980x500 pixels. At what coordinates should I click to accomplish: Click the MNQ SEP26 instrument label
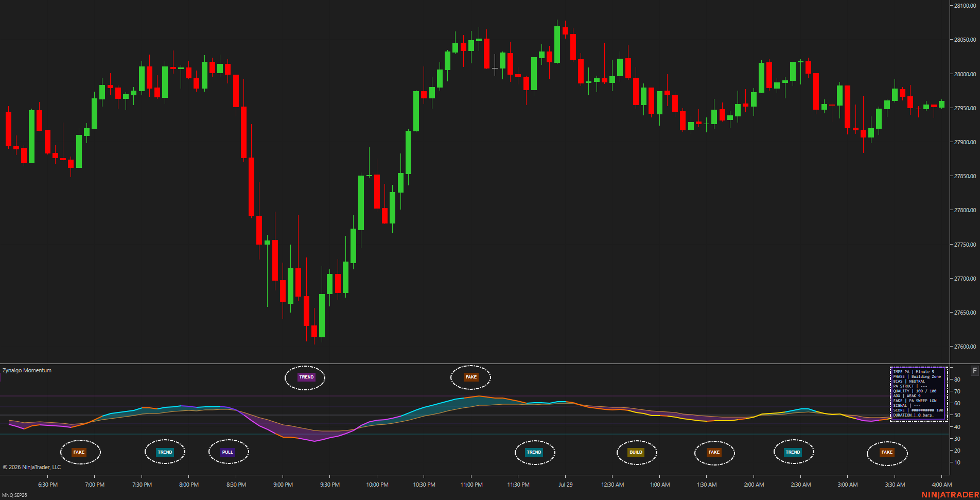14,495
